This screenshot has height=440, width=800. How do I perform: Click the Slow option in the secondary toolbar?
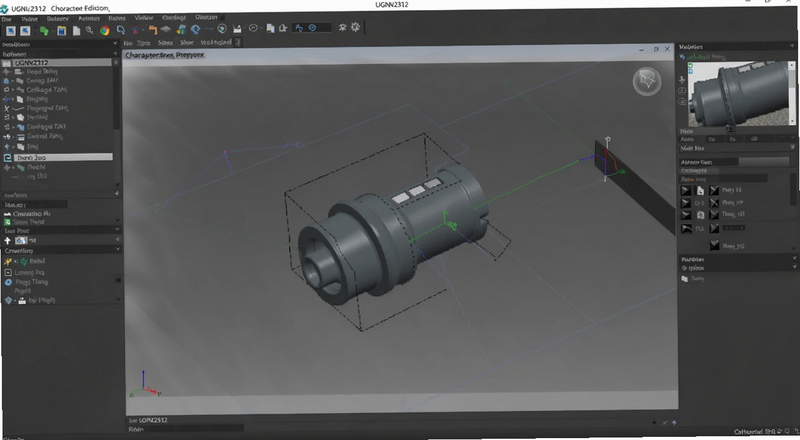[186, 43]
